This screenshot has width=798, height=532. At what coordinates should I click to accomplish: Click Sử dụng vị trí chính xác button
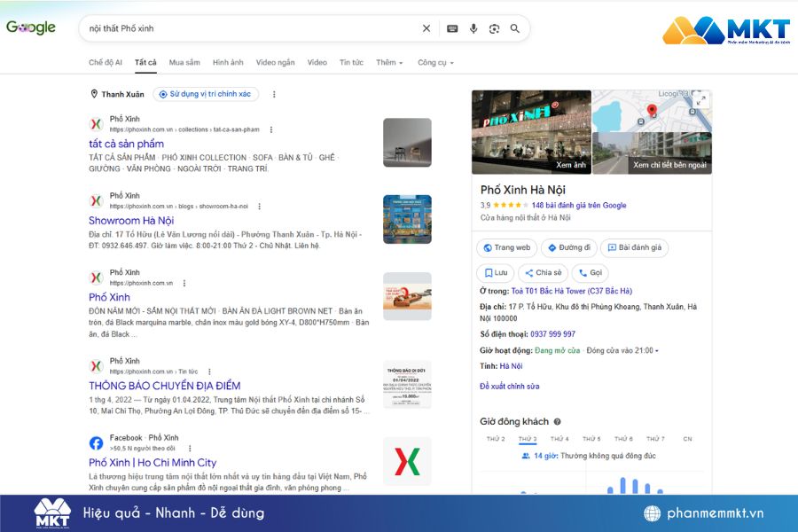click(206, 94)
